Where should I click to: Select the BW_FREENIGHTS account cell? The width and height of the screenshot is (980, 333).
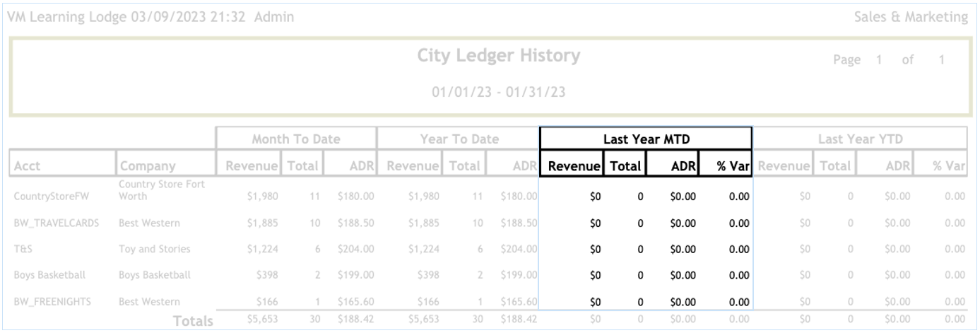tap(52, 301)
